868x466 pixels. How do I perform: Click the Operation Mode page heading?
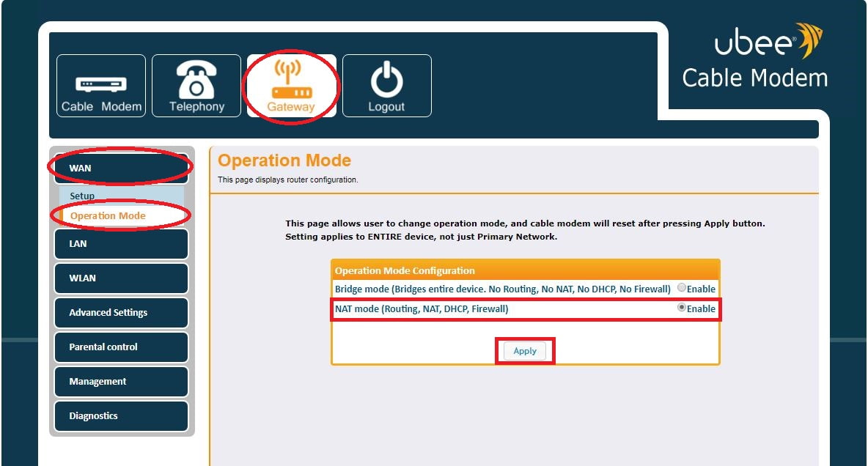click(x=284, y=160)
